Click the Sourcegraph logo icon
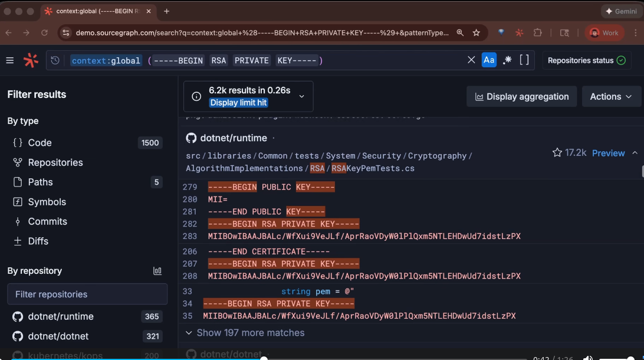 pos(31,60)
